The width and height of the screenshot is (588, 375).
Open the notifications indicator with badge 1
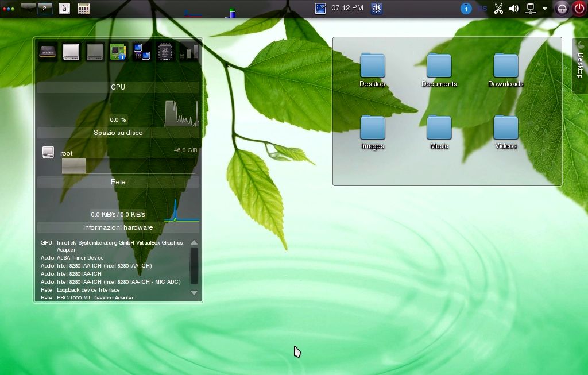466,9
